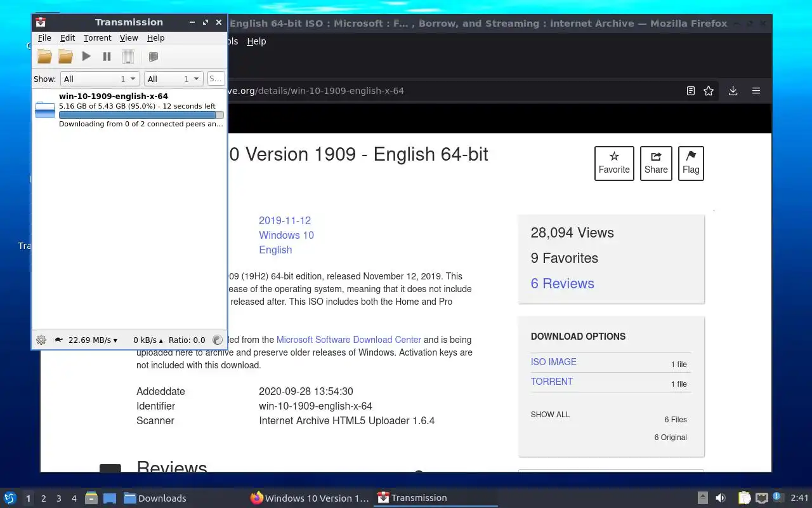Open clipboard manager tray icon
Screen dimensions: 812x508
point(744,498)
